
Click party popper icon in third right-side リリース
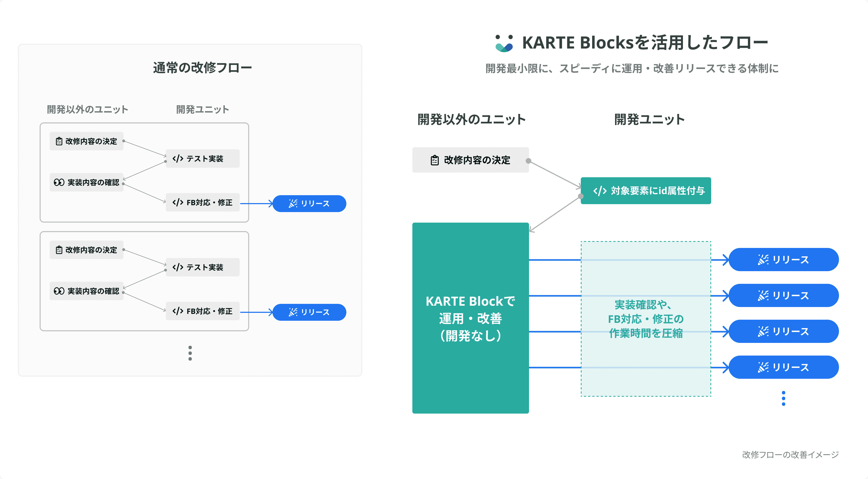point(763,332)
